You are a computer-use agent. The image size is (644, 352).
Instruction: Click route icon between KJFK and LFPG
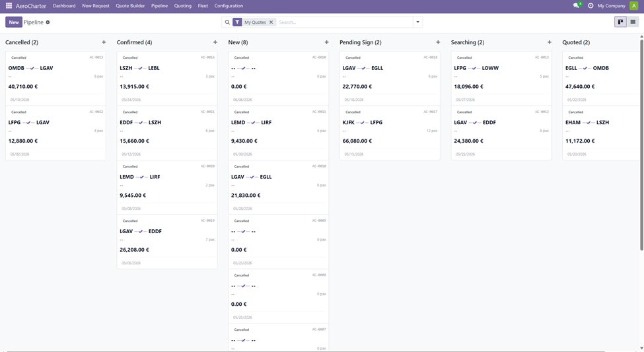pyautogui.click(x=362, y=122)
